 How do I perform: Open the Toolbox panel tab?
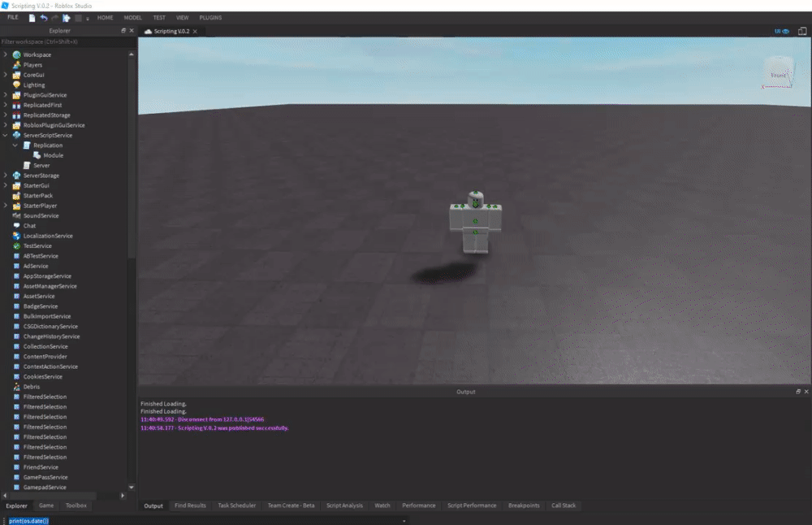[76, 505]
